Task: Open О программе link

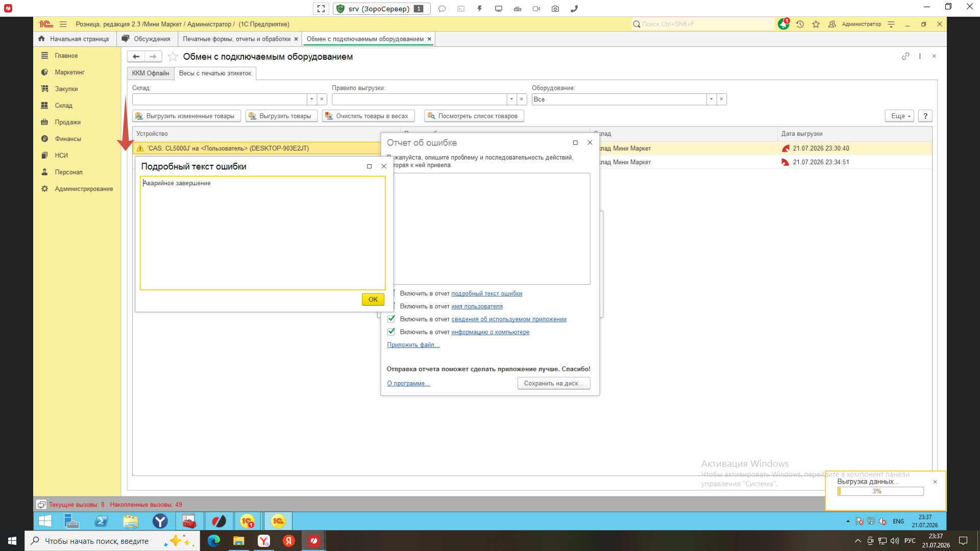Action: [408, 383]
